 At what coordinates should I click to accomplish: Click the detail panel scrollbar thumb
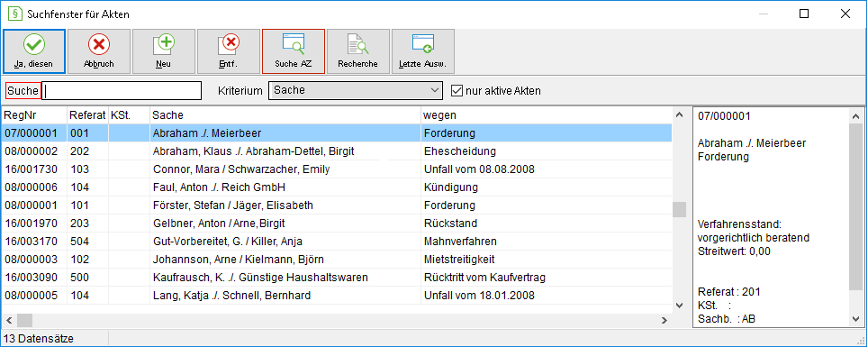click(x=855, y=206)
